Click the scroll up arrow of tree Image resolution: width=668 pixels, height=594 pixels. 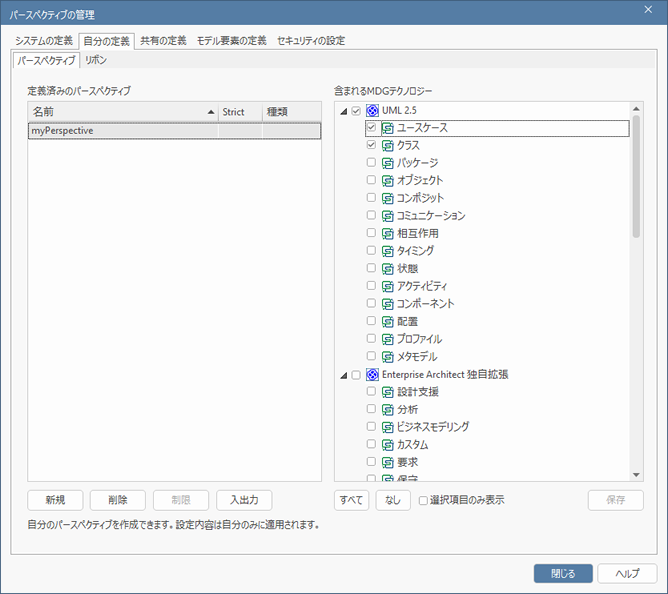tap(636, 109)
